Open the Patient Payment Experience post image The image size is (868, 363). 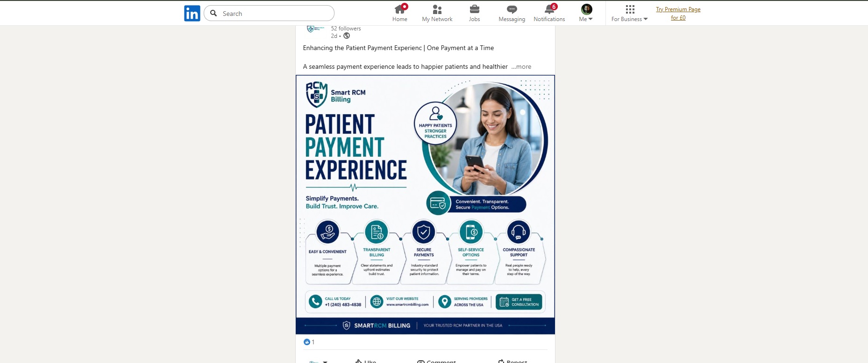[x=425, y=204]
